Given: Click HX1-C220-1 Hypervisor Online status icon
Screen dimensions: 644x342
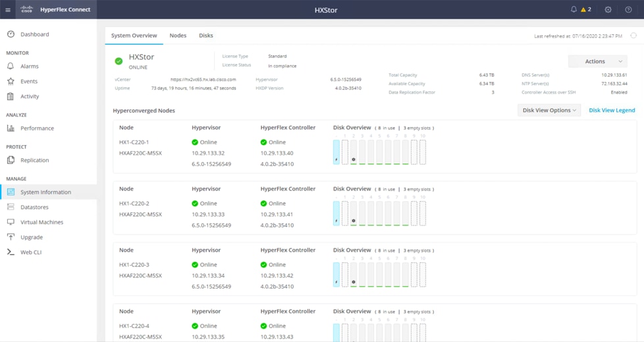Looking at the screenshot, I should [x=195, y=142].
